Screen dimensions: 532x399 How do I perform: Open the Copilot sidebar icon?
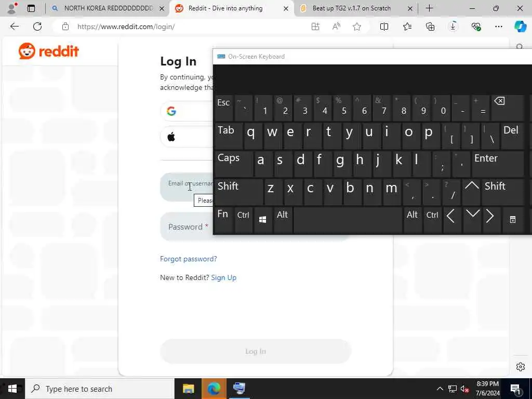pos(520,26)
